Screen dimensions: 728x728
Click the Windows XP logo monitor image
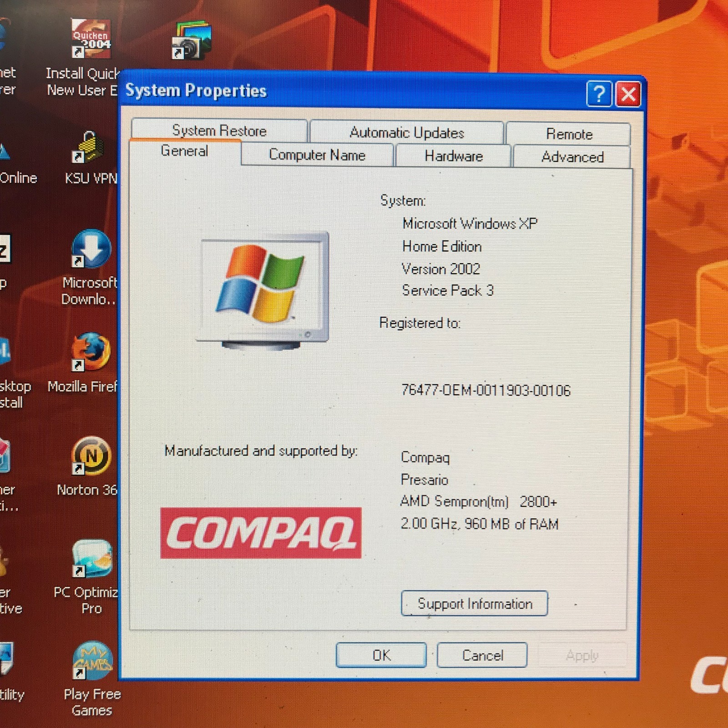coord(263,290)
